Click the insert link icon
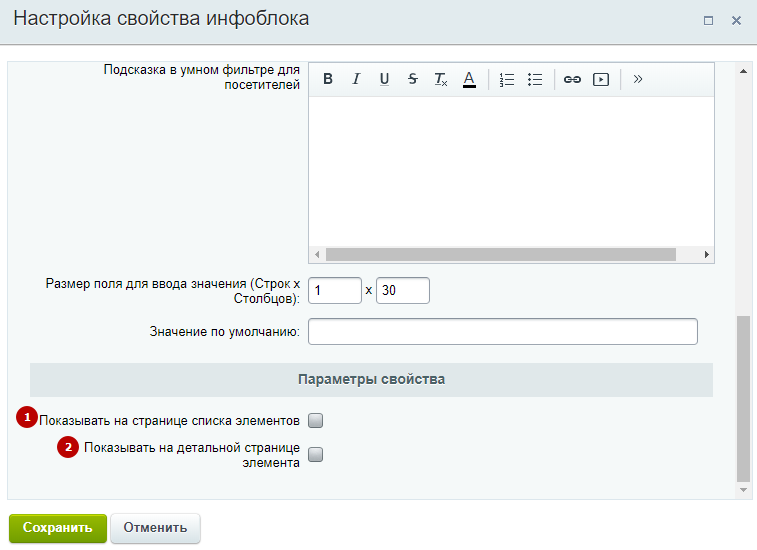 (572, 79)
